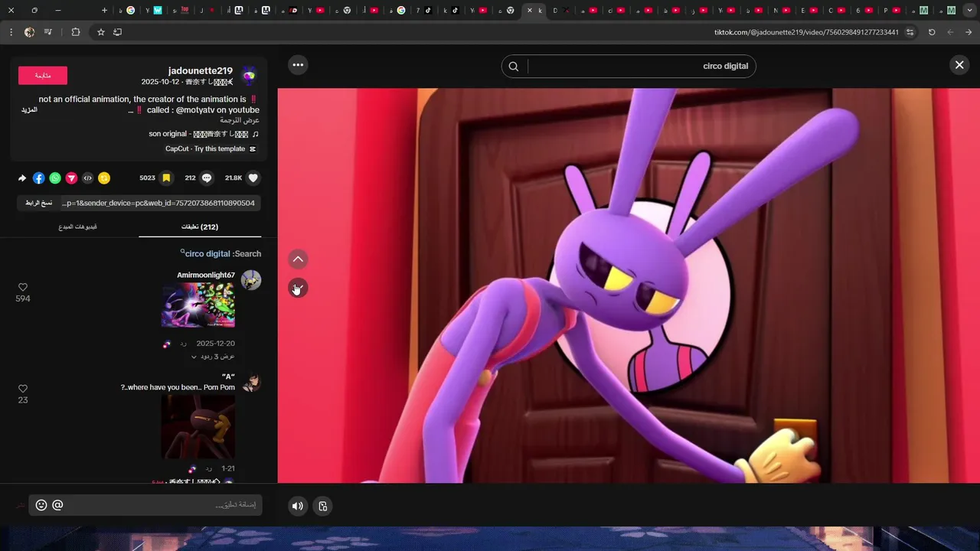Open 'CapCut · Try this template' link

tap(211, 148)
